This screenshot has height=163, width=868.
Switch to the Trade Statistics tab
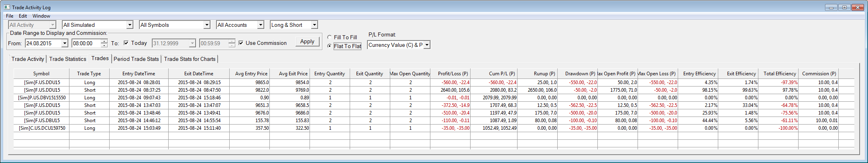(x=67, y=59)
